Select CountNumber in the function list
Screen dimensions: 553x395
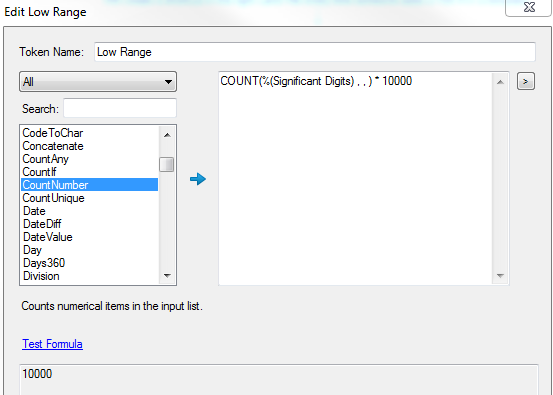point(90,185)
